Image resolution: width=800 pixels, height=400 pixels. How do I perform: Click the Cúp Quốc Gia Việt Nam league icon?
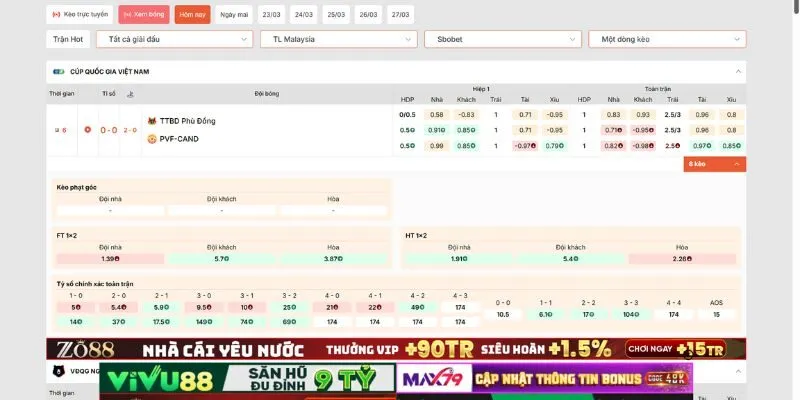(59, 72)
